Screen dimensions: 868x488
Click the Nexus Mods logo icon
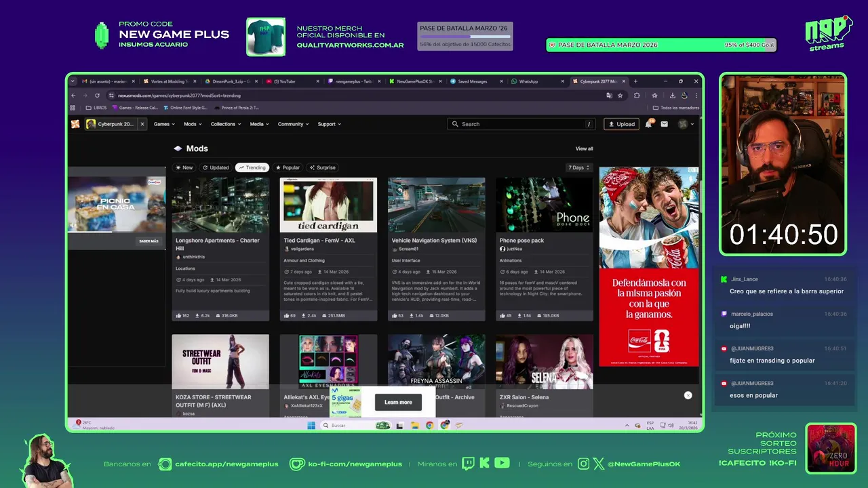point(75,124)
